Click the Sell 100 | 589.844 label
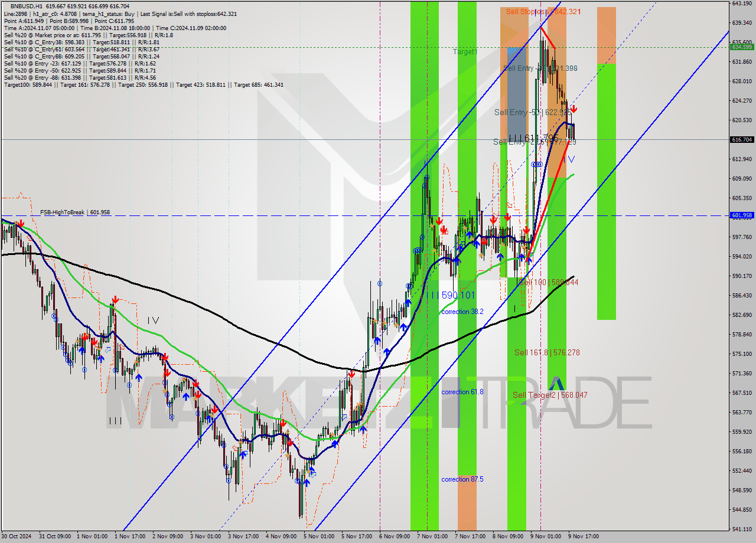 point(548,283)
